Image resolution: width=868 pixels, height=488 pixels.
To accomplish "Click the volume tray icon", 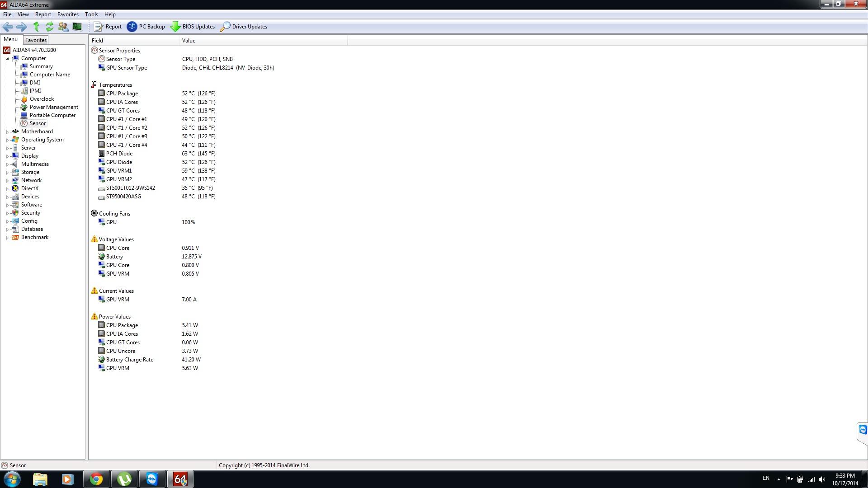I will pyautogui.click(x=822, y=479).
